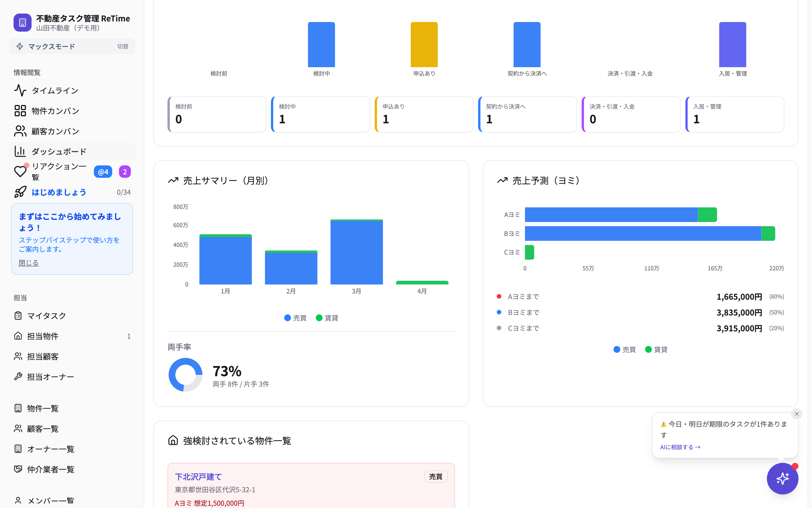Click the 契約から決済へ count card
812x508 pixels.
(528, 114)
